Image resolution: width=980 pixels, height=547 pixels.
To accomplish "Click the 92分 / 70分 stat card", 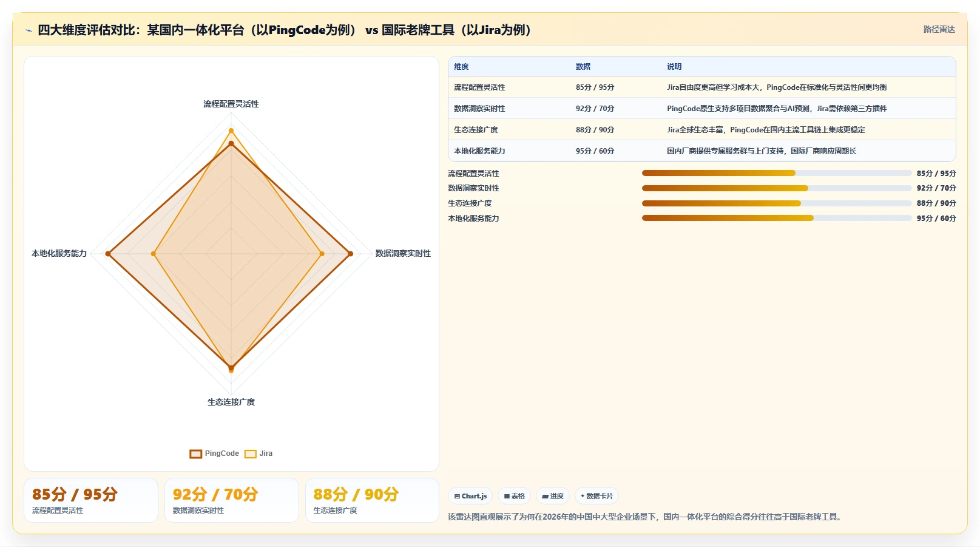I will (x=232, y=500).
